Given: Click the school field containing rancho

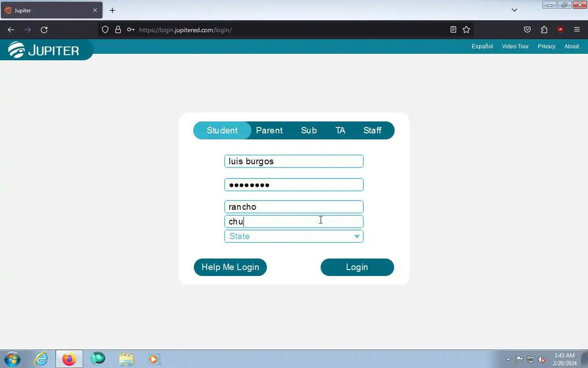Looking at the screenshot, I should click(x=294, y=207).
